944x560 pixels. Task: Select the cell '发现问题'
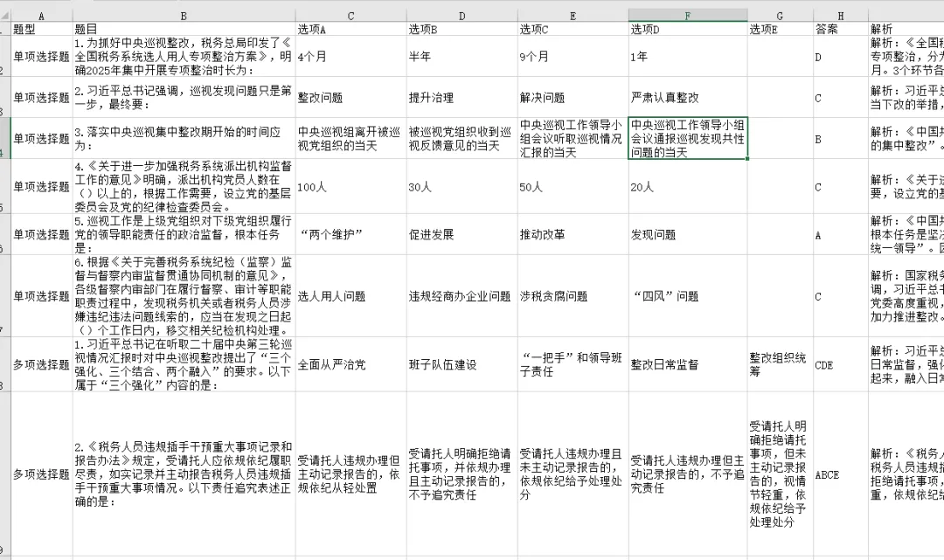coord(688,234)
